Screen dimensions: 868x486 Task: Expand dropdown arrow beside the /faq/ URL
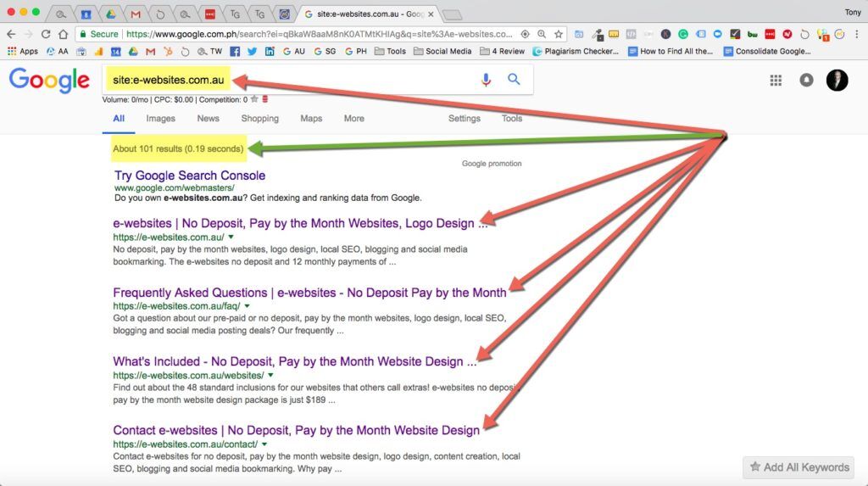pos(247,306)
